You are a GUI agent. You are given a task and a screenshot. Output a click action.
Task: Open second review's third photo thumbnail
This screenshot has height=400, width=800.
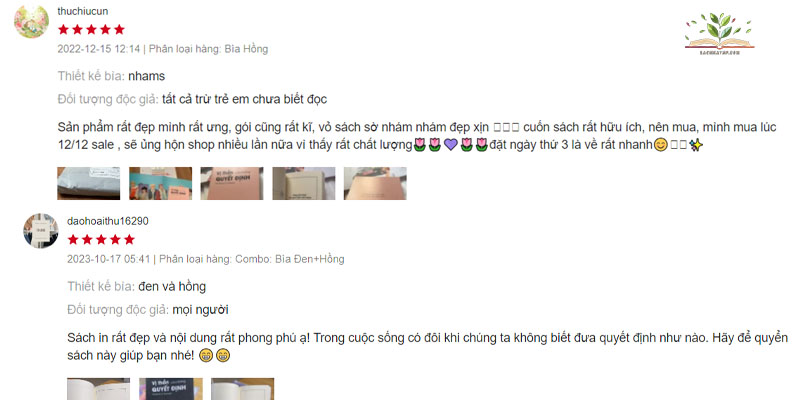click(x=242, y=389)
